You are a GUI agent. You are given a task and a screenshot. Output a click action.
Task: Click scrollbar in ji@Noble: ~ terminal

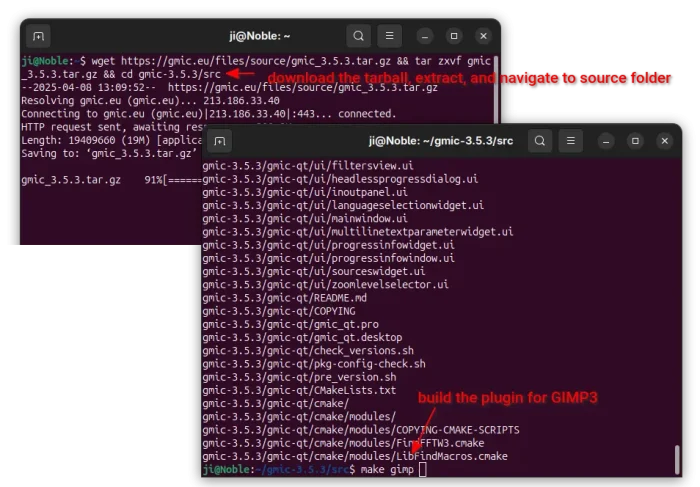tap(495, 89)
